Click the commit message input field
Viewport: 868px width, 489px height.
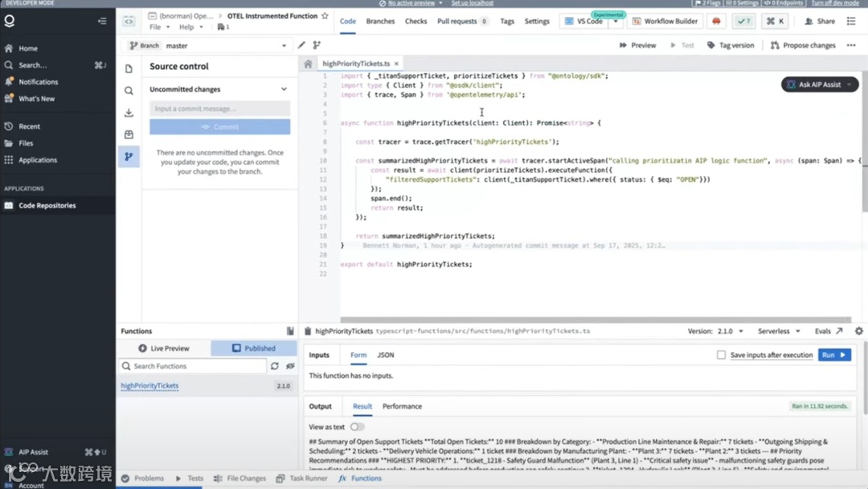(x=219, y=109)
